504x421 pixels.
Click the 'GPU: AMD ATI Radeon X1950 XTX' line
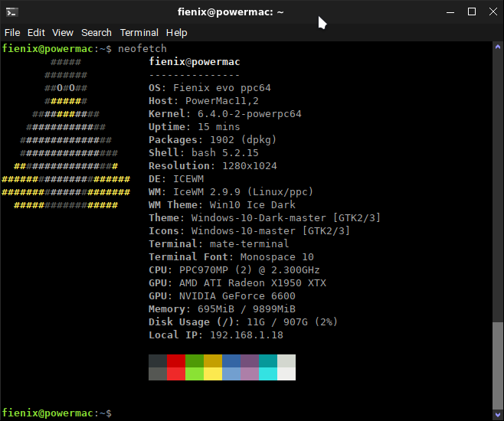tap(237, 283)
